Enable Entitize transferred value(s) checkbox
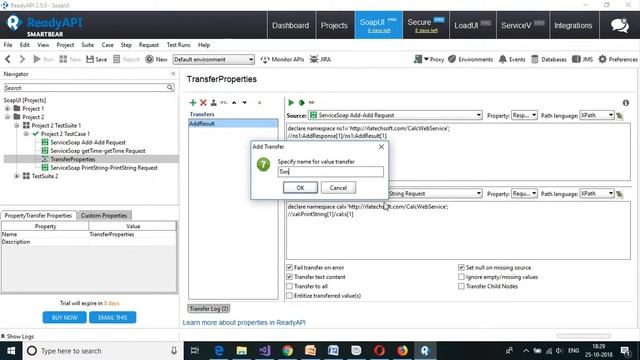Viewport: 640px width, 360px height. pos(289,296)
